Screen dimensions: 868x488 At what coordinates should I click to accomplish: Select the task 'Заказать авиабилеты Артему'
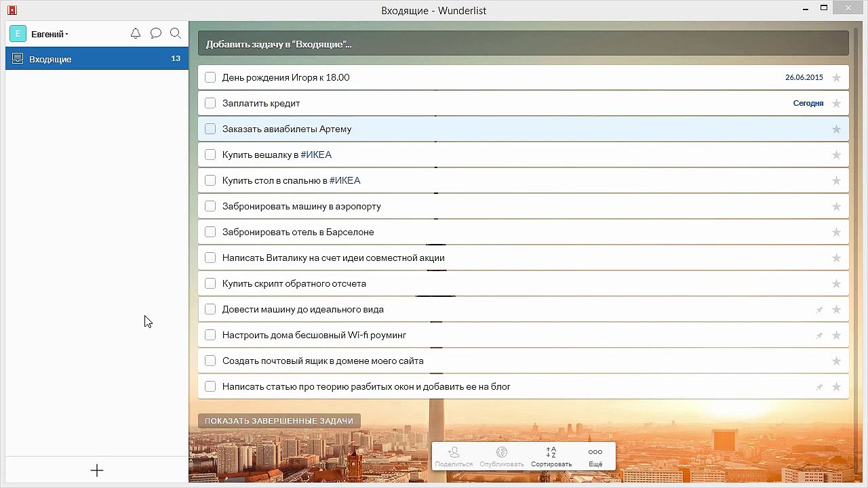(x=523, y=129)
